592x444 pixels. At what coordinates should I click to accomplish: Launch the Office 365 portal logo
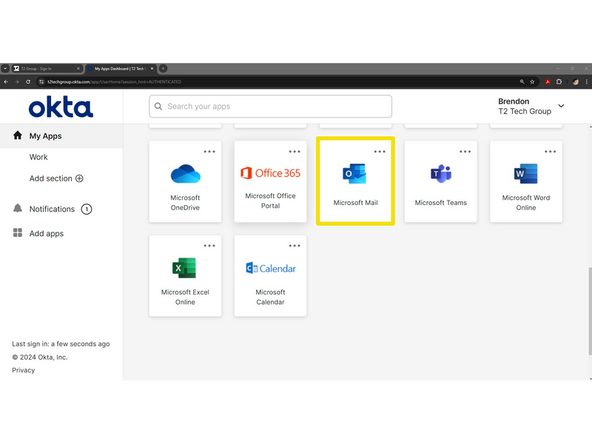tap(270, 173)
